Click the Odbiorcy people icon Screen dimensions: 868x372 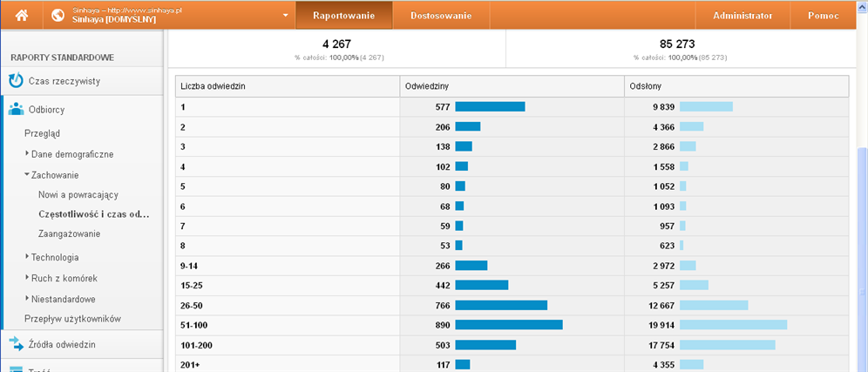[x=16, y=110]
